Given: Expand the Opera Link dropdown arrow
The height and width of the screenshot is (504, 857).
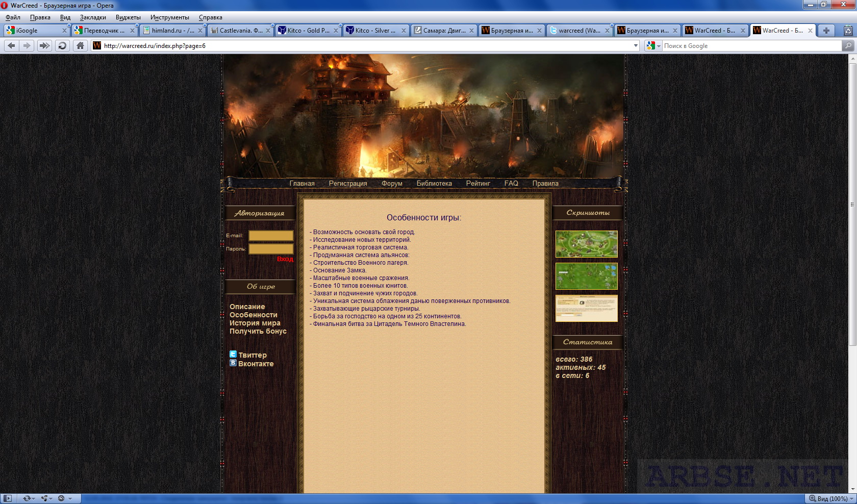Looking at the screenshot, I should (33, 499).
